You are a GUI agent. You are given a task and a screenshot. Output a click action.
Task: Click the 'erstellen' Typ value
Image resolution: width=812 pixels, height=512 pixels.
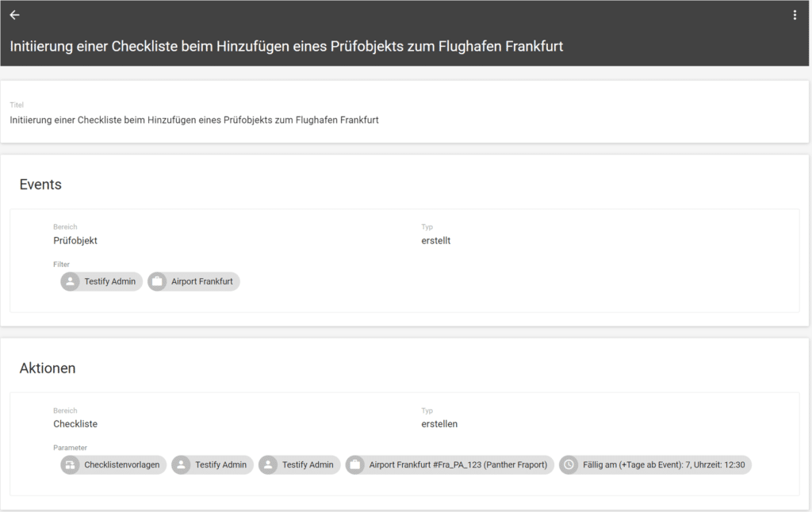[x=439, y=424]
